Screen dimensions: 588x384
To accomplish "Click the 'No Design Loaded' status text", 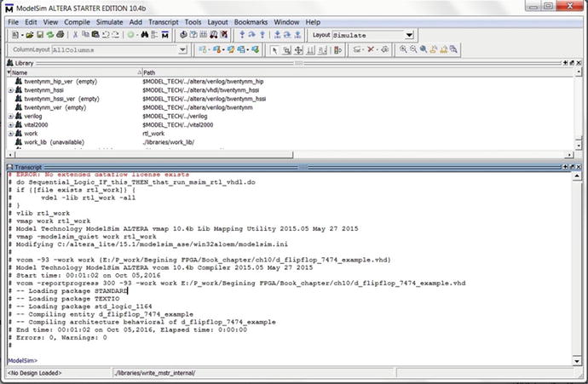I will point(34,373).
